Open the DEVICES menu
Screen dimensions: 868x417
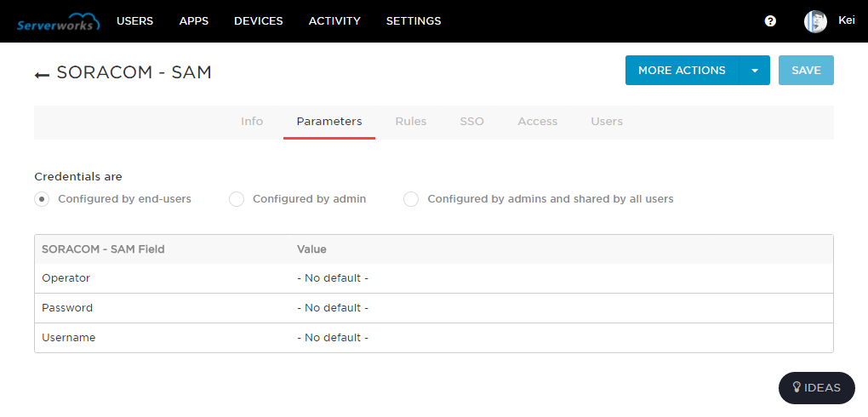pos(259,21)
